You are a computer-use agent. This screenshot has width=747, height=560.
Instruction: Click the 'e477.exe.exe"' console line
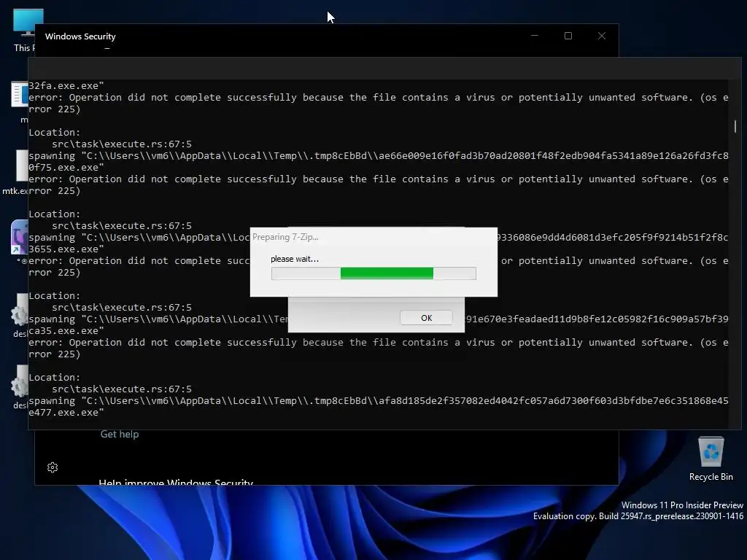[x=66, y=413]
